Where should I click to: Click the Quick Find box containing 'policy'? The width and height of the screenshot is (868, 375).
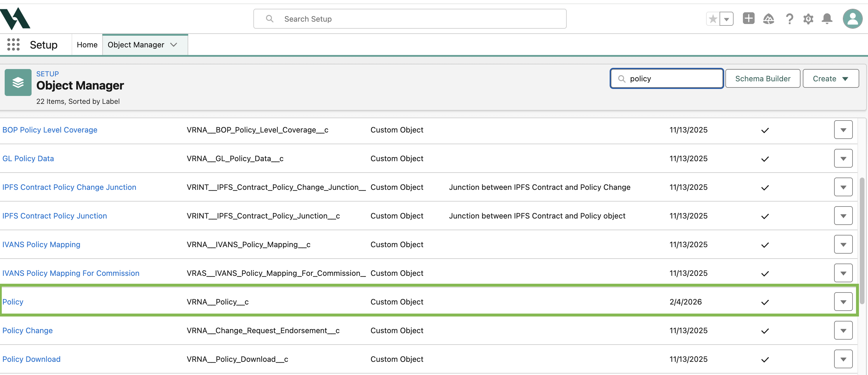pos(667,79)
